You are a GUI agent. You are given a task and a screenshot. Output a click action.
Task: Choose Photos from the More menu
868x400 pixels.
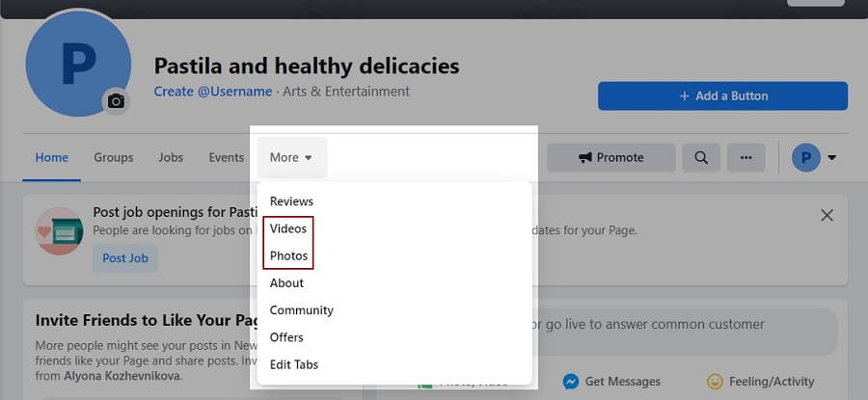tap(289, 255)
